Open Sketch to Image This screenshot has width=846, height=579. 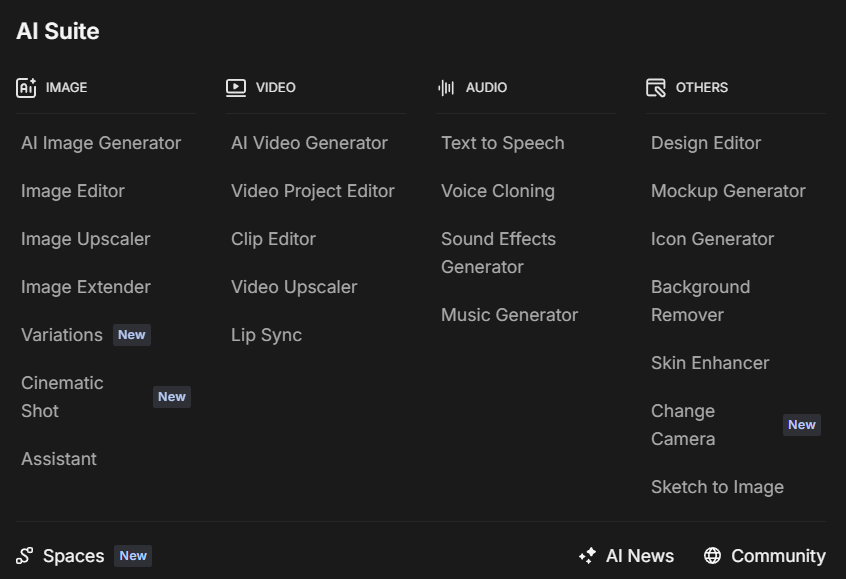717,487
